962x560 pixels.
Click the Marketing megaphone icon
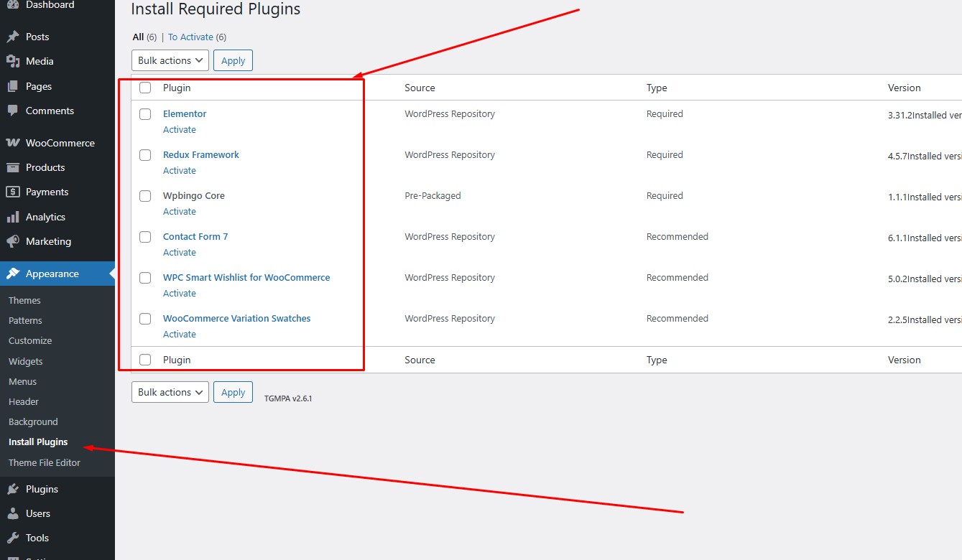pos(13,241)
